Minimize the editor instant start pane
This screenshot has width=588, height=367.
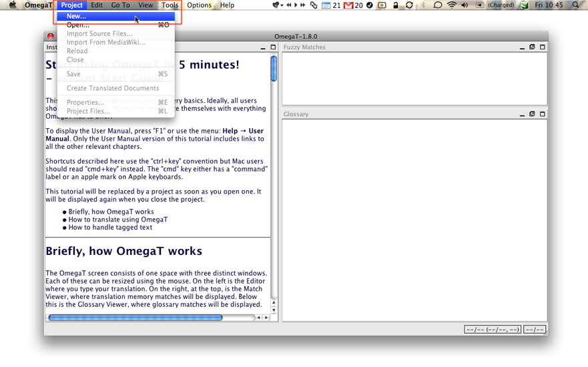[x=263, y=47]
